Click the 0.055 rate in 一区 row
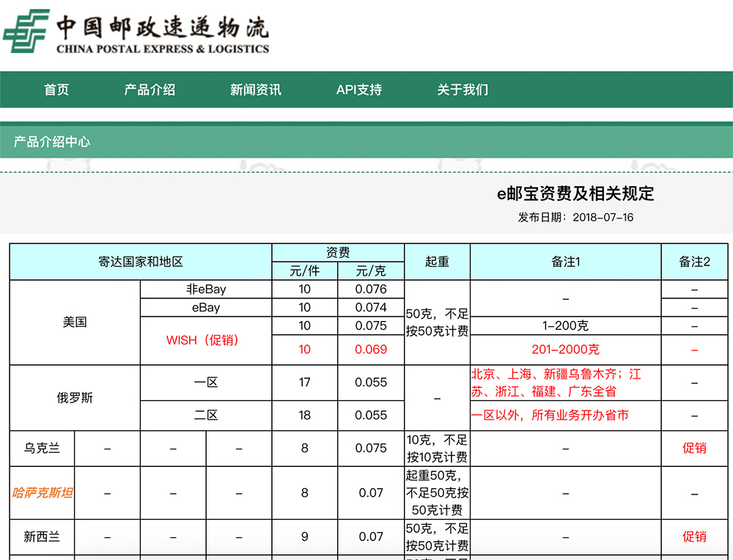Image resolution: width=733 pixels, height=560 pixels. point(371,383)
